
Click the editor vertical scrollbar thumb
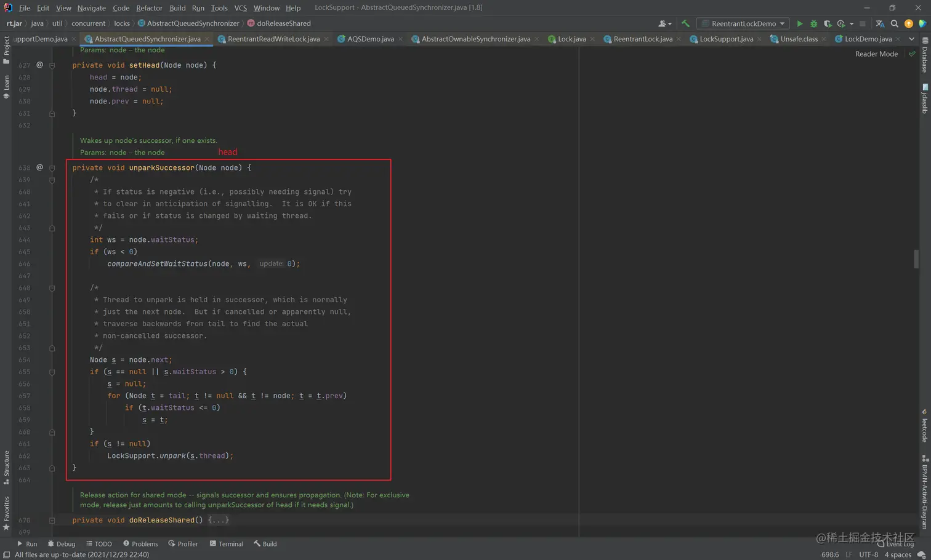click(x=916, y=258)
